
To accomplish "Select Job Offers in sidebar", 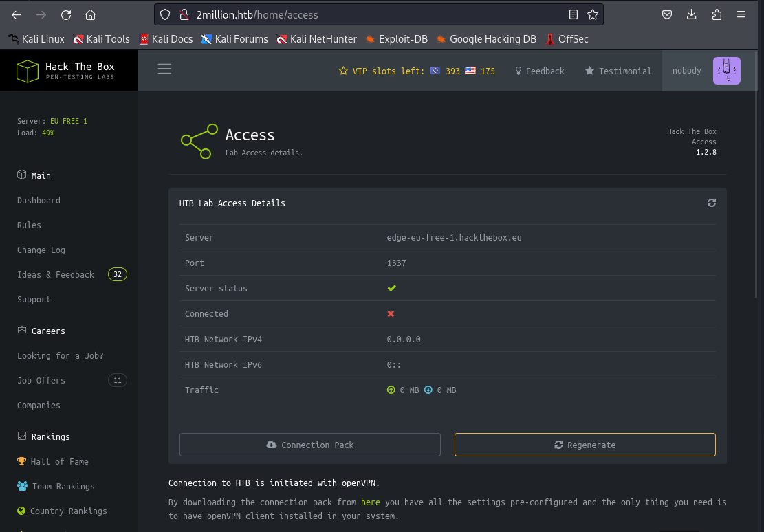I will coord(41,381).
